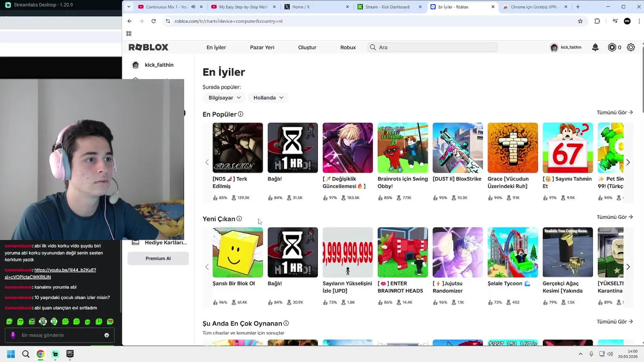Open Chrome three-dot menu
Screen dimensions: 644x362
point(638,21)
